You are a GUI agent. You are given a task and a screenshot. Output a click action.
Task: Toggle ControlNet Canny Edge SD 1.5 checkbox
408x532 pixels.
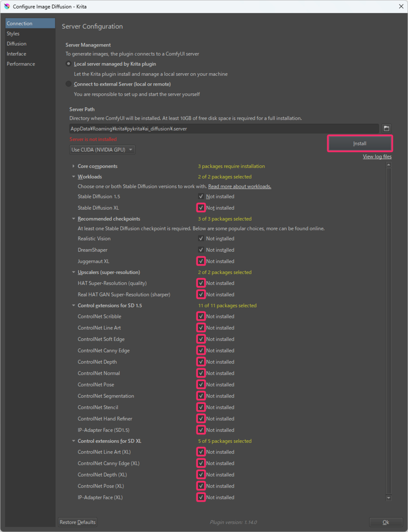(201, 351)
